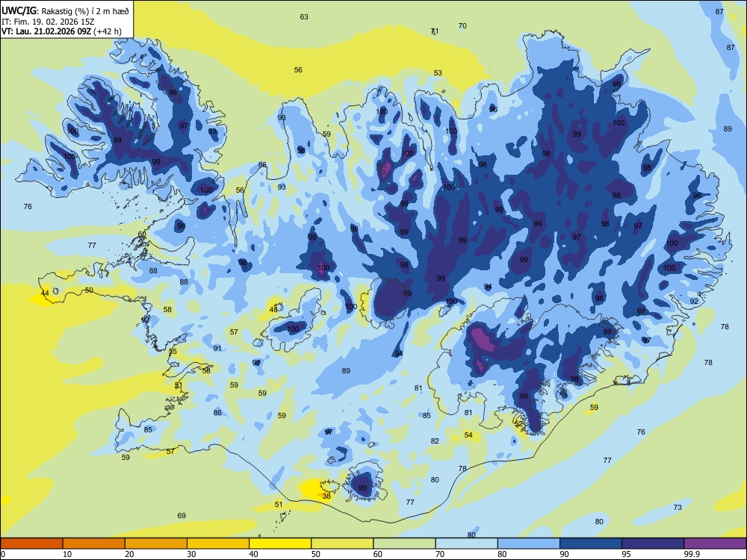
Task: Select the map value 60
Action: pos(142,234)
